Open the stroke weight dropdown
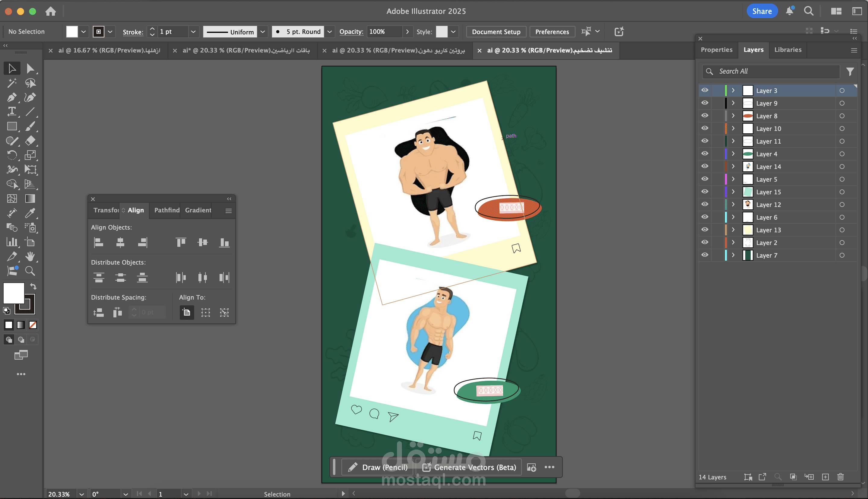The width and height of the screenshot is (868, 499). click(x=193, y=32)
